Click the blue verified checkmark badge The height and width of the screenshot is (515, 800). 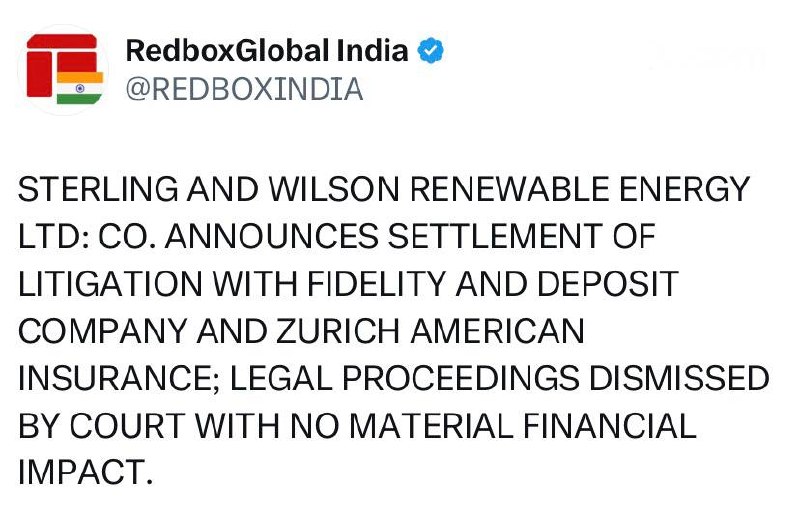click(430, 50)
